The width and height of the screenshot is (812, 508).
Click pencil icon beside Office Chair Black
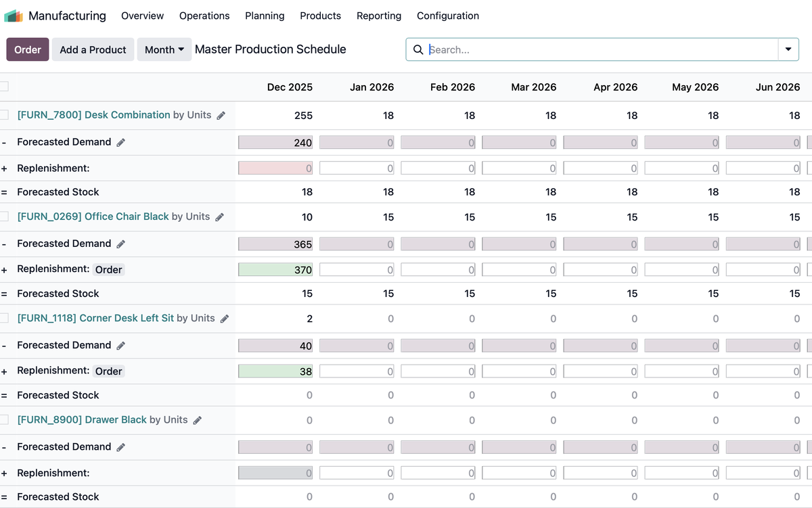pyautogui.click(x=219, y=217)
